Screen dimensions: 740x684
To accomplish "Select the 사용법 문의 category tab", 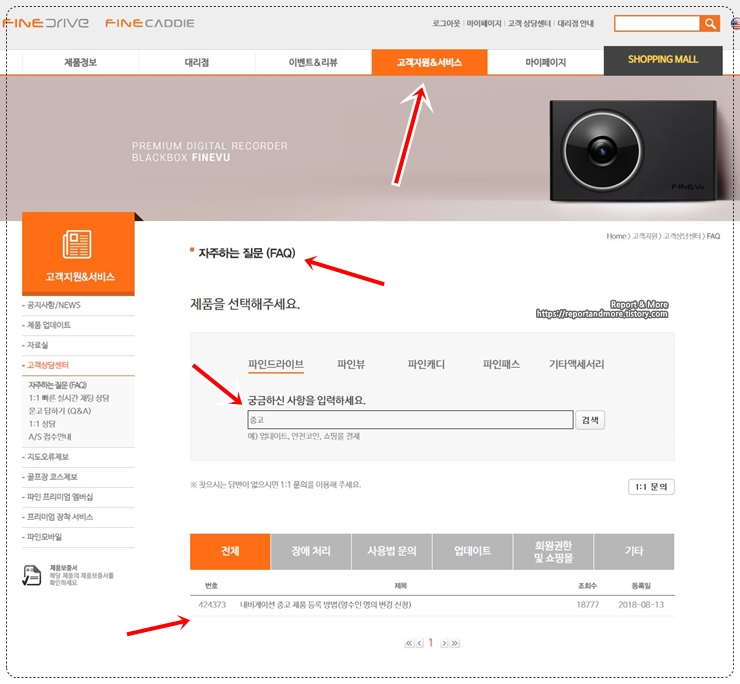I will tap(392, 551).
